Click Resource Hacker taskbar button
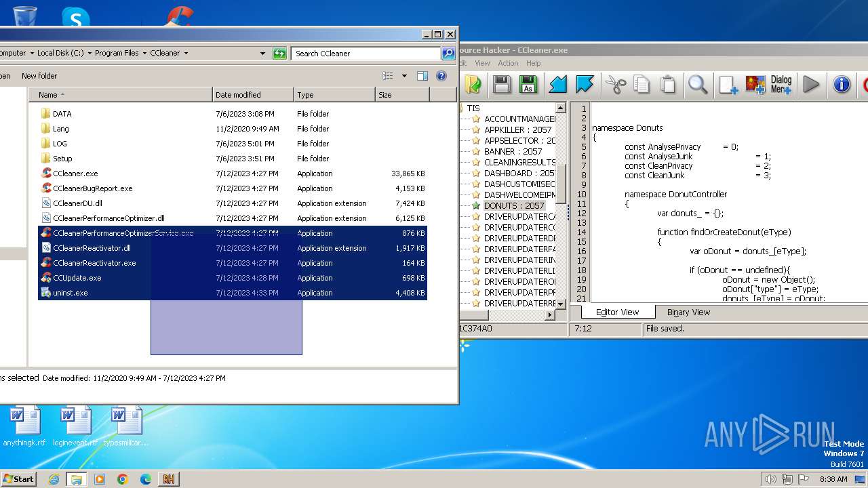Image resolution: width=868 pixels, height=488 pixels. (168, 479)
